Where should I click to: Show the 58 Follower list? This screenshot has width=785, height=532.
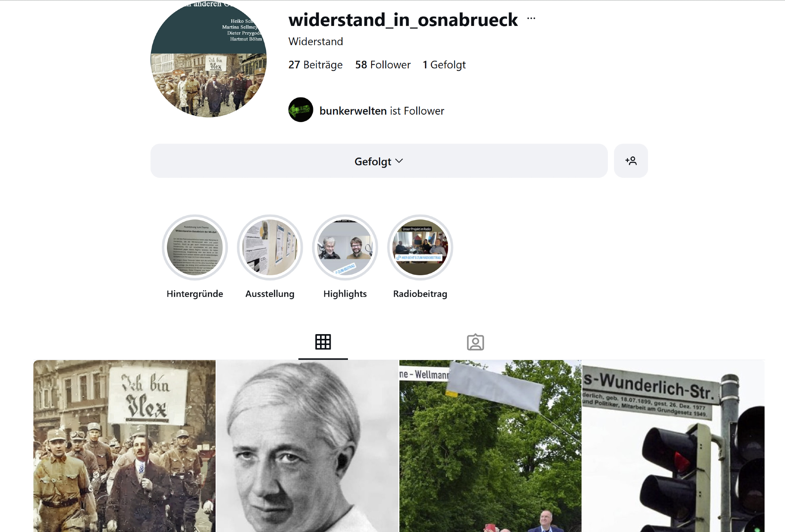(x=383, y=65)
